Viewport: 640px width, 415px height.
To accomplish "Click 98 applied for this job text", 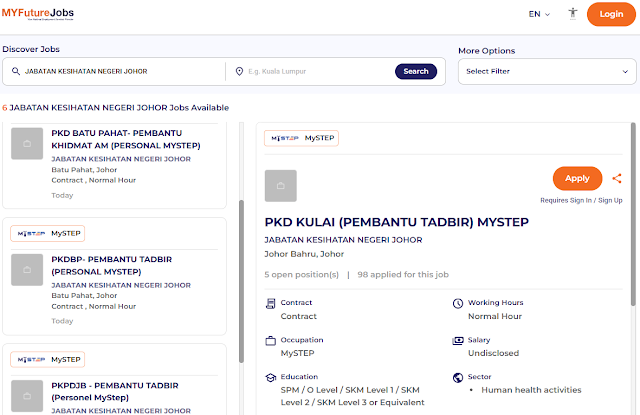I will pyautogui.click(x=403, y=275).
